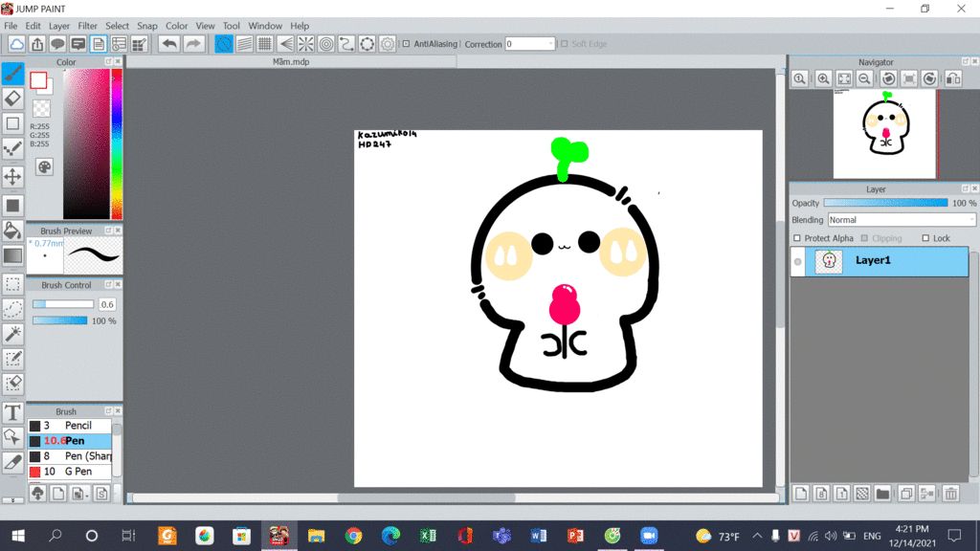Screen dimensions: 980x551
Task: Select the G Pen brush
Action: (69, 472)
